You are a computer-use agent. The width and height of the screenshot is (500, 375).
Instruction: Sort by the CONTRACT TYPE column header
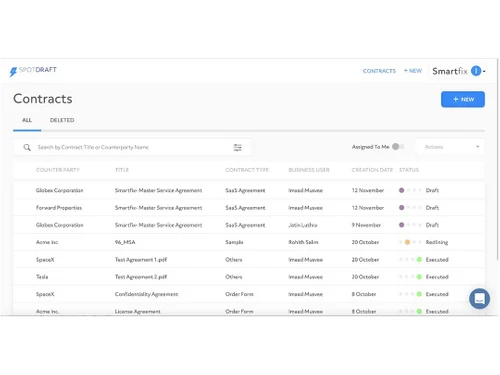coord(247,170)
